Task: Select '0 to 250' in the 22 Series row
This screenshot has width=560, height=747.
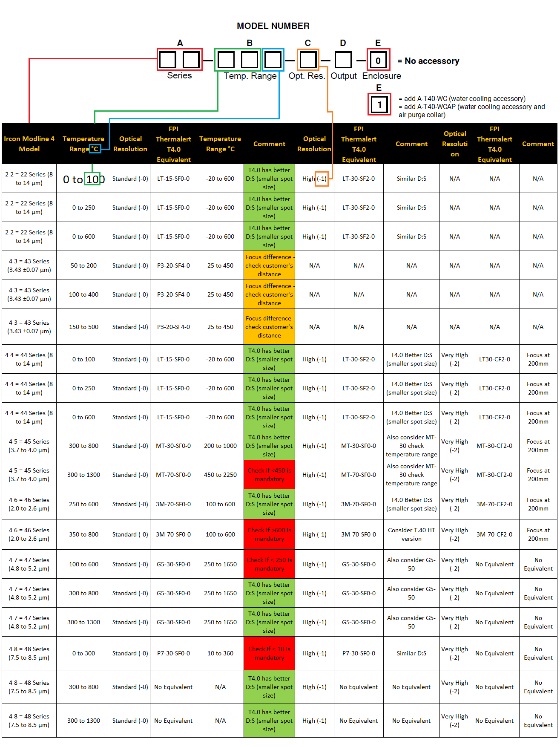Action: [x=84, y=208]
